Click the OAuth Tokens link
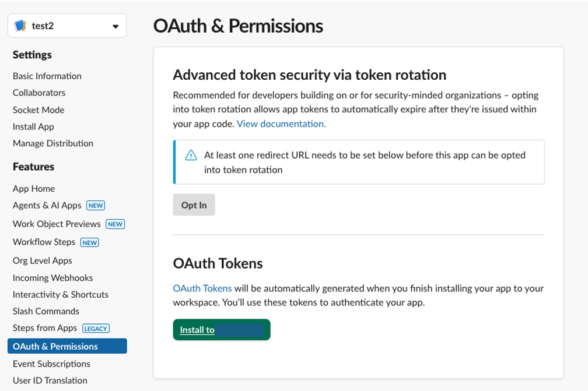 [x=202, y=288]
